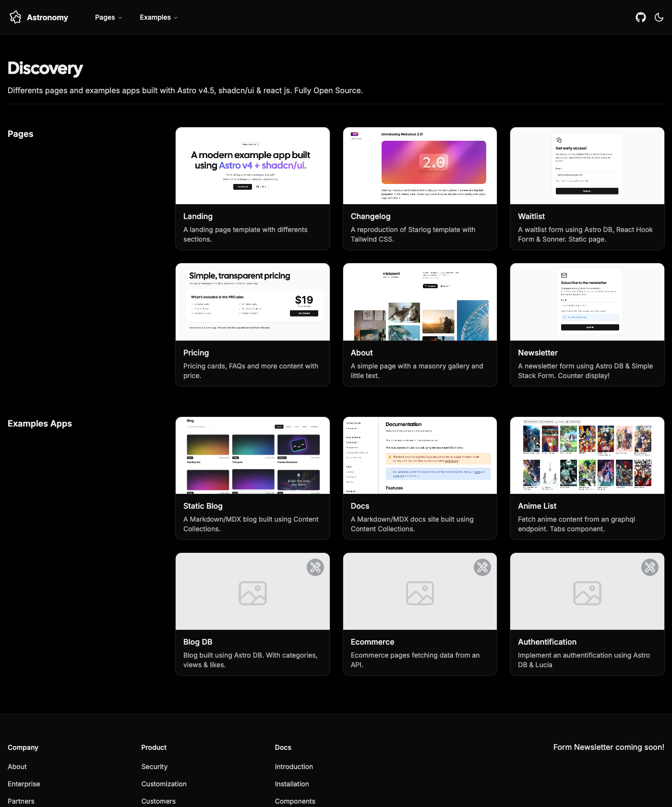The height and width of the screenshot is (807, 672).
Task: Click the Astronomy brand name
Action: [48, 17]
